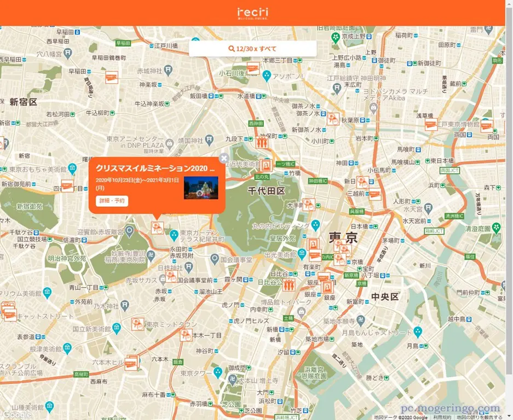Image resolution: width=513 pixels, height=420 pixels.
Task: Select the event marker at 六本木一丁目
Action: click(x=186, y=335)
